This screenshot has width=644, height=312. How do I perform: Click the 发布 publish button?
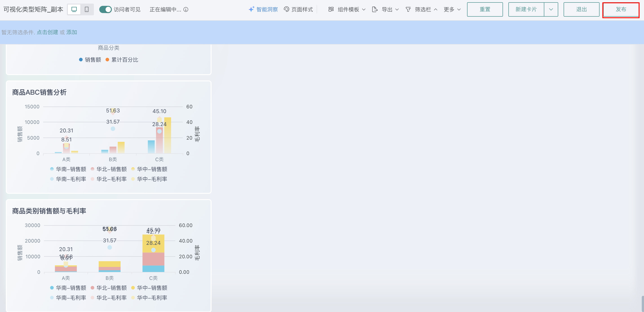(621, 9)
